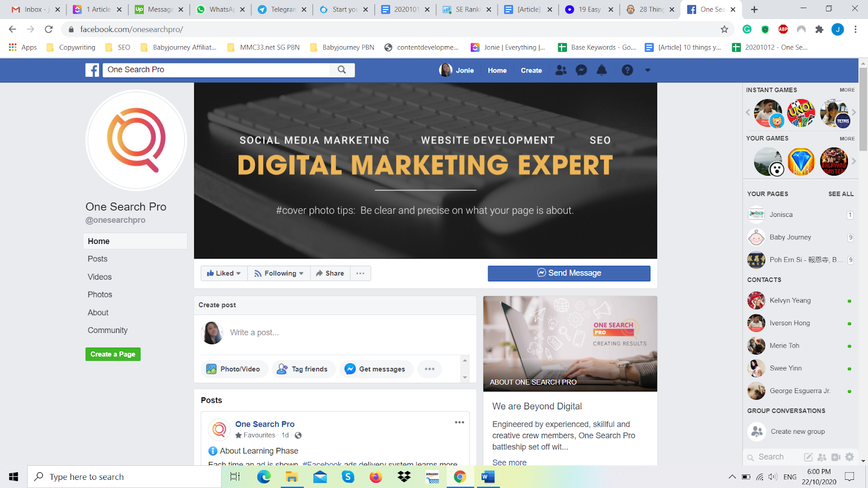Open the Chrome extensions puzzle icon
The image size is (868, 488).
(x=819, y=29)
